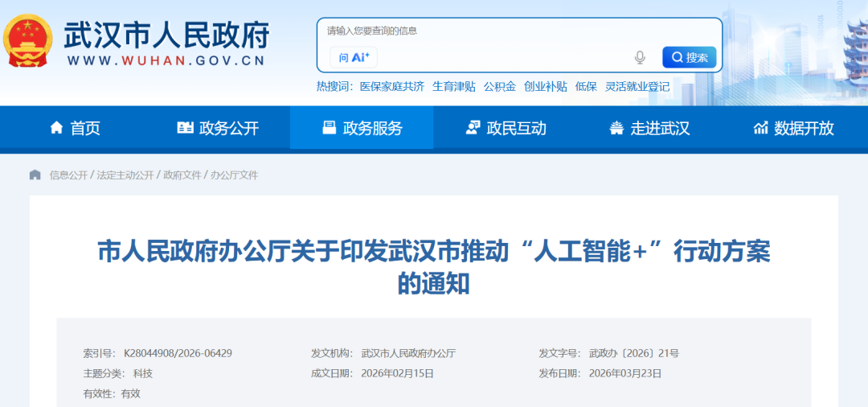Screen dimensions: 868x407
Task: Open 办公厅文件 breadcrumb link
Action: 235,175
